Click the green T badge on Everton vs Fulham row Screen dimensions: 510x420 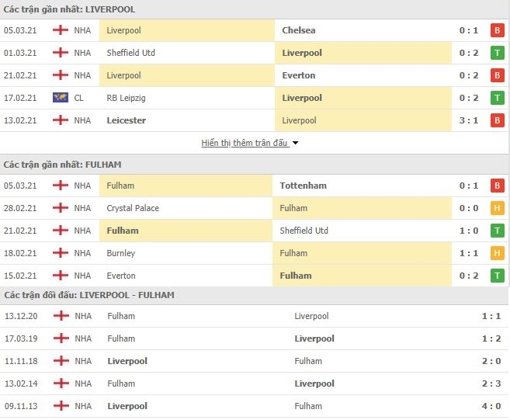pyautogui.click(x=497, y=276)
